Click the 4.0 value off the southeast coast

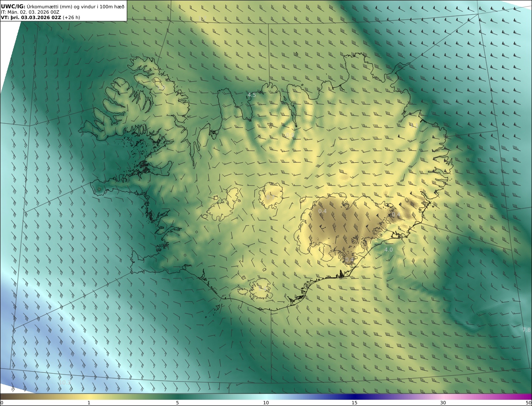(x=388, y=250)
